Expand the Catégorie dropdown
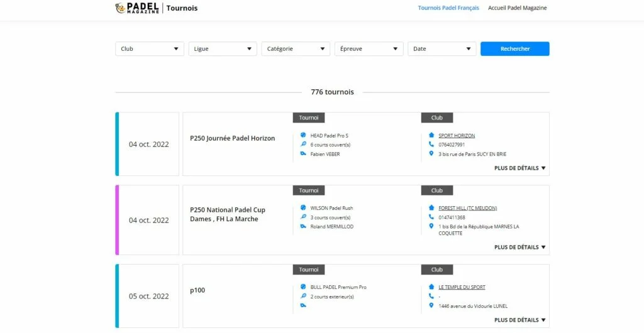The width and height of the screenshot is (644, 333). click(296, 49)
